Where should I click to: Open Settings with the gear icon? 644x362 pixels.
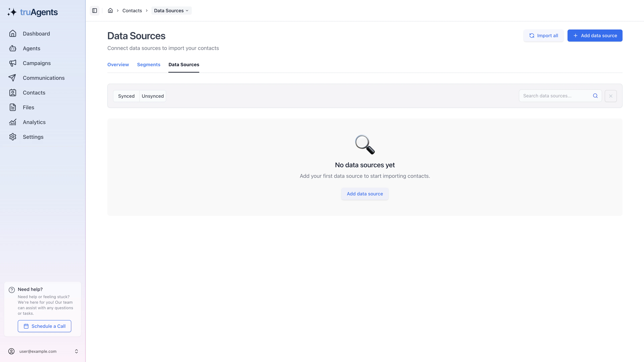tap(13, 137)
